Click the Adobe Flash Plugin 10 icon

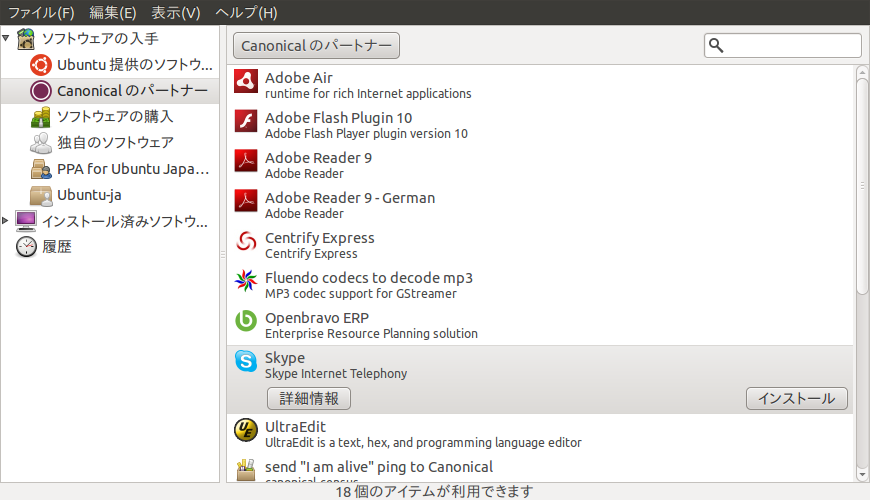click(246, 121)
